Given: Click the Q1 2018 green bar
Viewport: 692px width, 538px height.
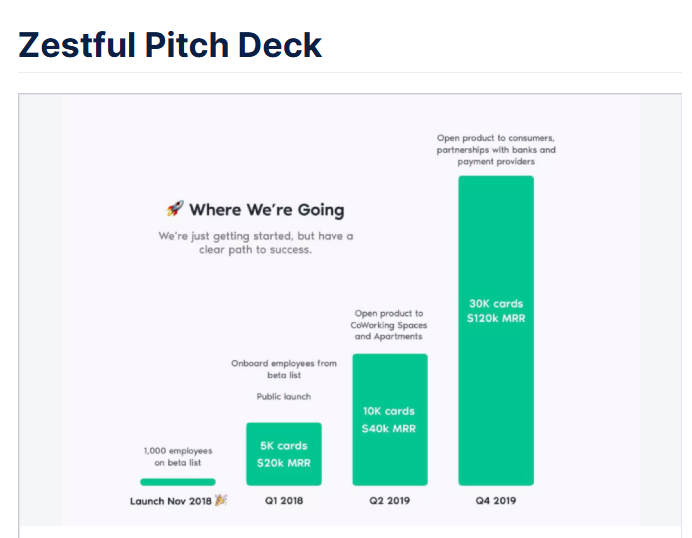Looking at the screenshot, I should pyautogui.click(x=284, y=454).
